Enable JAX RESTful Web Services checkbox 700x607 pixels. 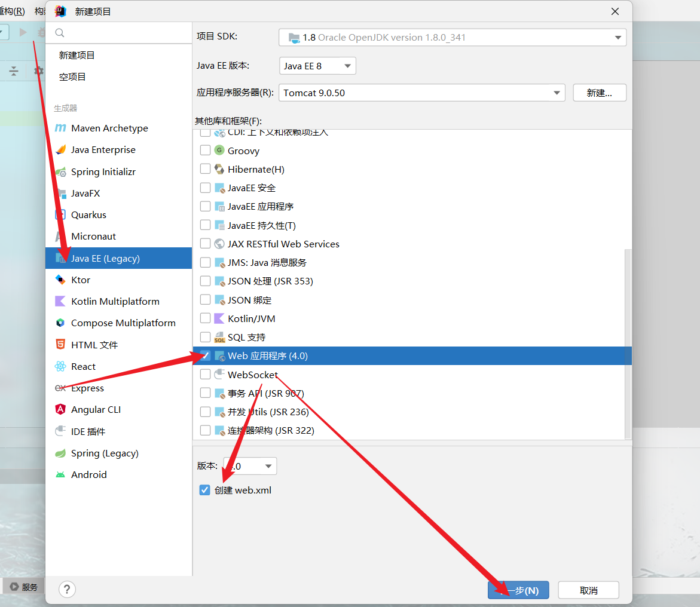(x=206, y=244)
